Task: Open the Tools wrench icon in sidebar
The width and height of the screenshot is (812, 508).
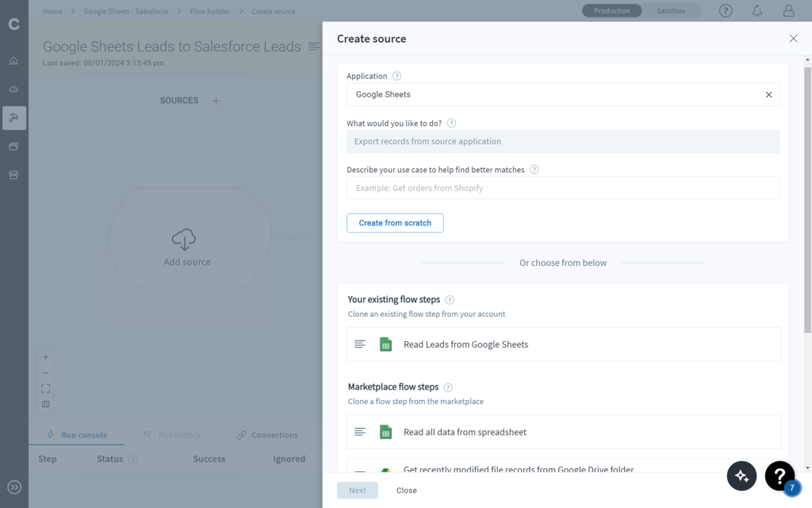Action: (x=13, y=118)
